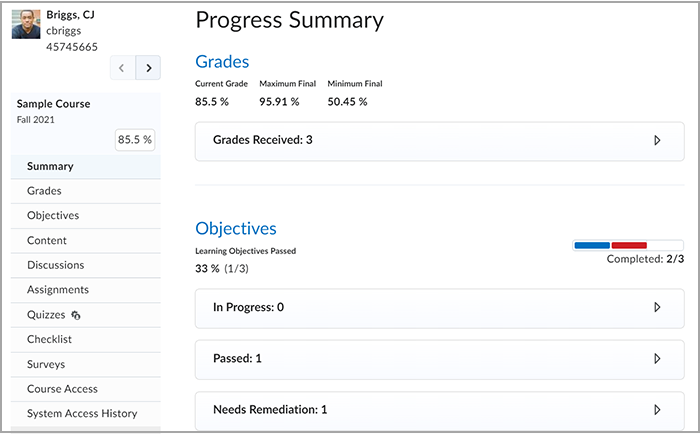Viewport: 700px width, 434px height.
Task: Click the blue Grades heading link
Action: [222, 62]
